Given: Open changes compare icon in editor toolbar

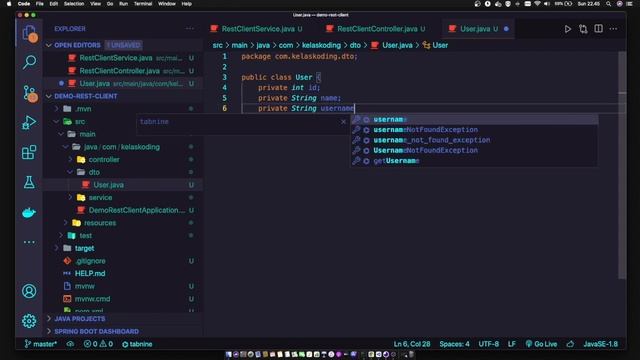Looking at the screenshot, I should pos(583,29).
